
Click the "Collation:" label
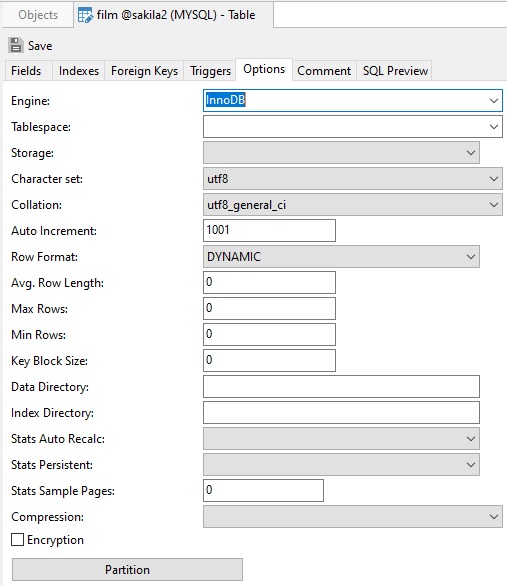click(37, 205)
